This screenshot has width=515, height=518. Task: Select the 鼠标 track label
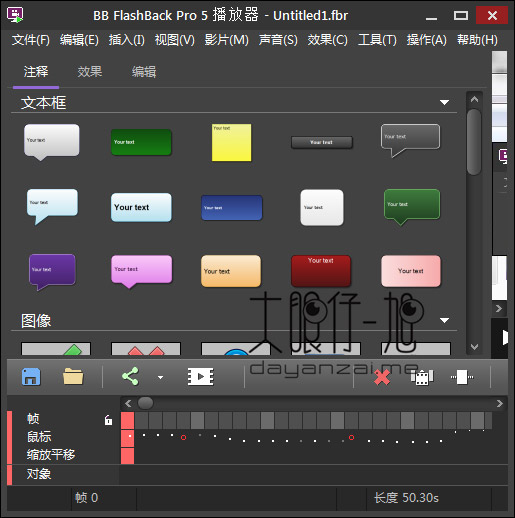[39, 437]
